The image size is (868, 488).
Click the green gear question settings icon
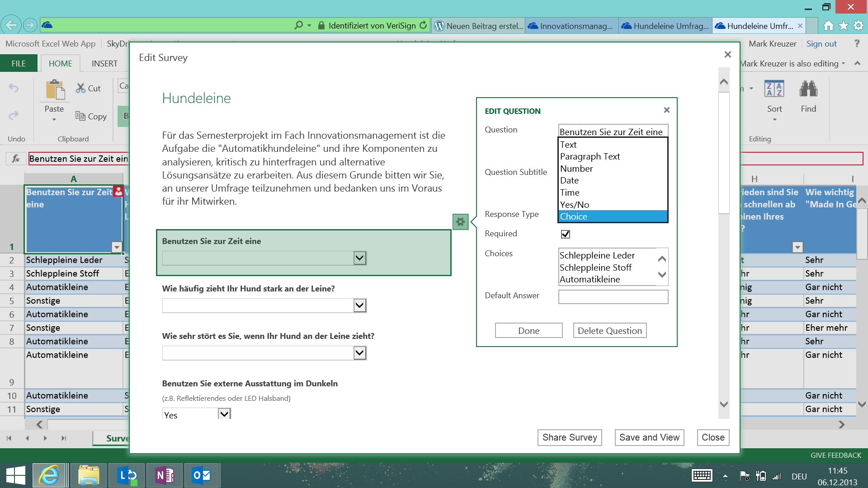pos(460,222)
